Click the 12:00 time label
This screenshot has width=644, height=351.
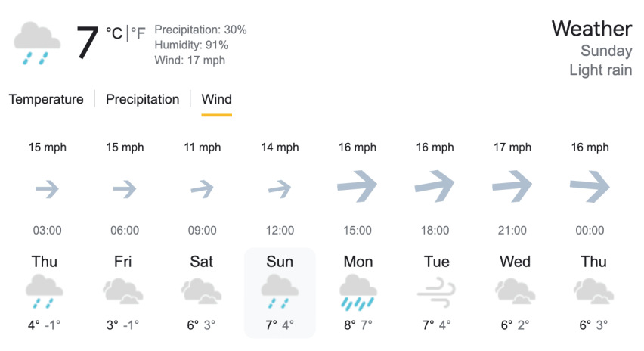point(280,231)
